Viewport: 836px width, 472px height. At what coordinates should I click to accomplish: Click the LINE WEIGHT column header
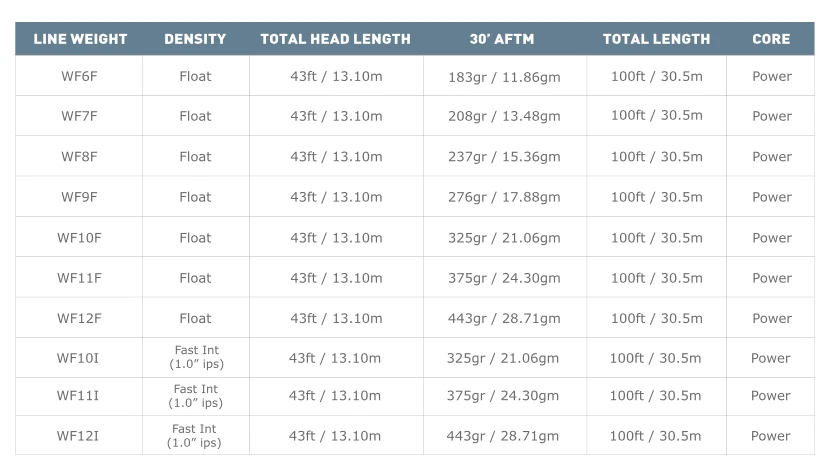coord(80,39)
